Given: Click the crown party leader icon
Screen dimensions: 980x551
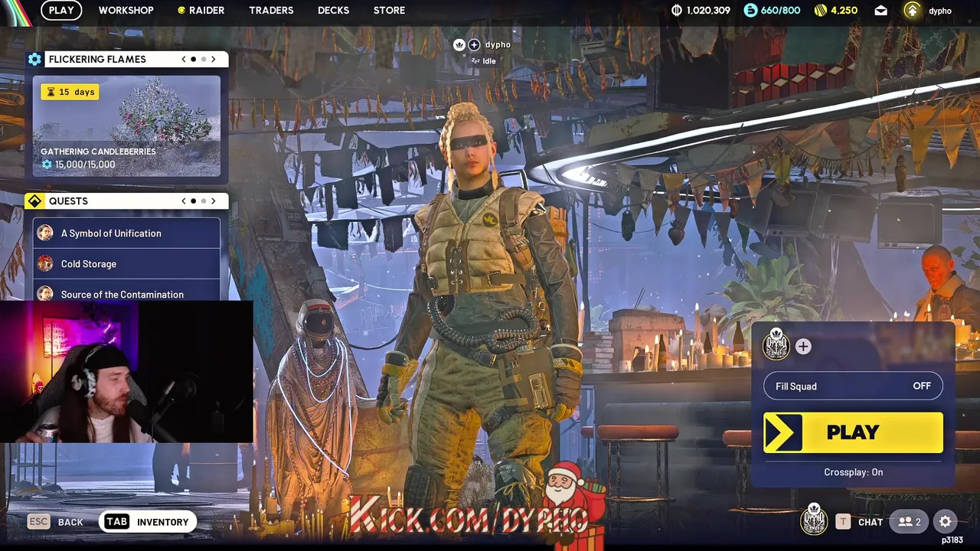Looking at the screenshot, I should [459, 45].
